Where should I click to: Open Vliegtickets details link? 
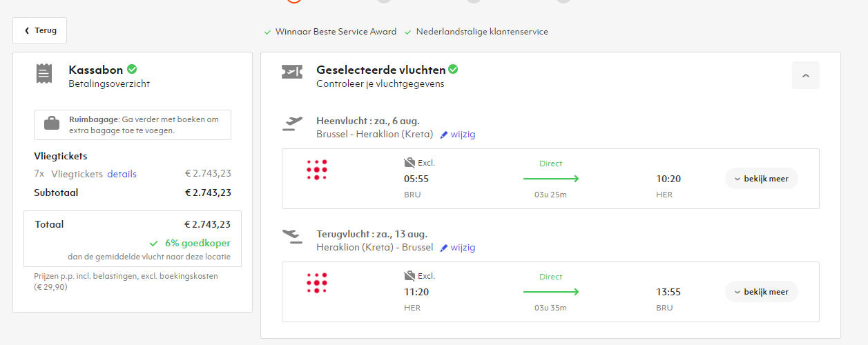tap(122, 174)
